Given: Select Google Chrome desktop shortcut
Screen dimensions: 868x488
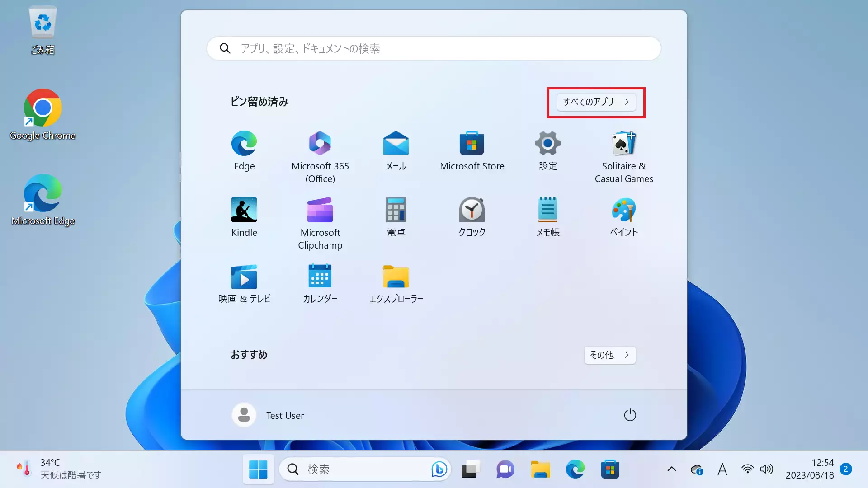Looking at the screenshot, I should tap(42, 115).
